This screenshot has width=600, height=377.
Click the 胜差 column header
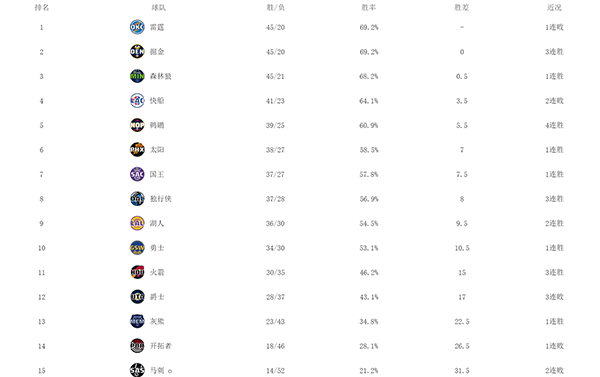click(x=461, y=7)
